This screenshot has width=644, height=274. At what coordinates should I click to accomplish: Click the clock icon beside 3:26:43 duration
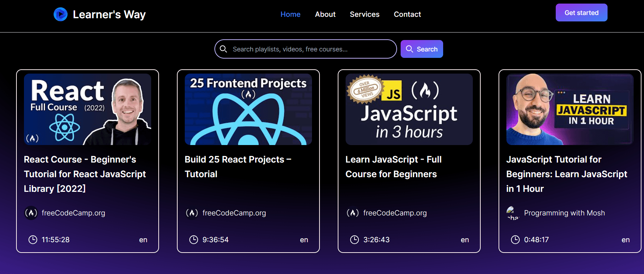click(x=355, y=240)
